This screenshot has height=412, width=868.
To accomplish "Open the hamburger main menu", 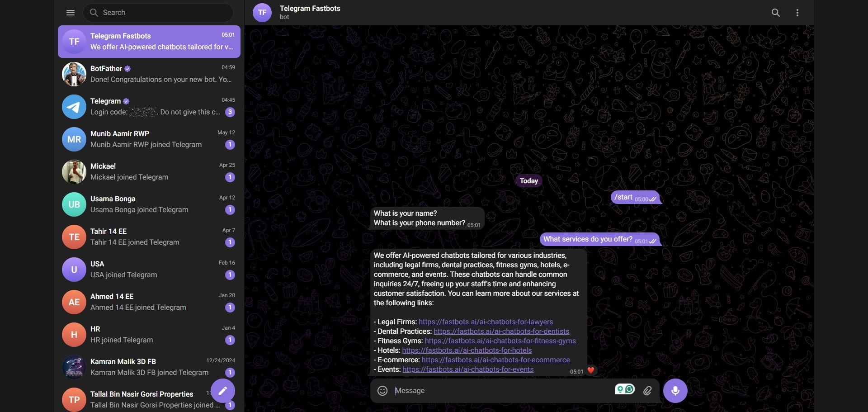I will pos(71,13).
